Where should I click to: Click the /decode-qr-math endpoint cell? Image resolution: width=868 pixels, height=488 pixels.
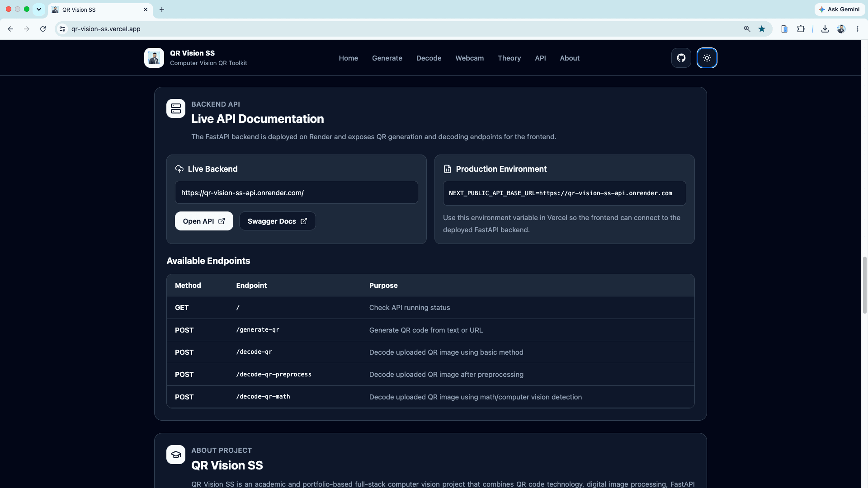pos(263,397)
